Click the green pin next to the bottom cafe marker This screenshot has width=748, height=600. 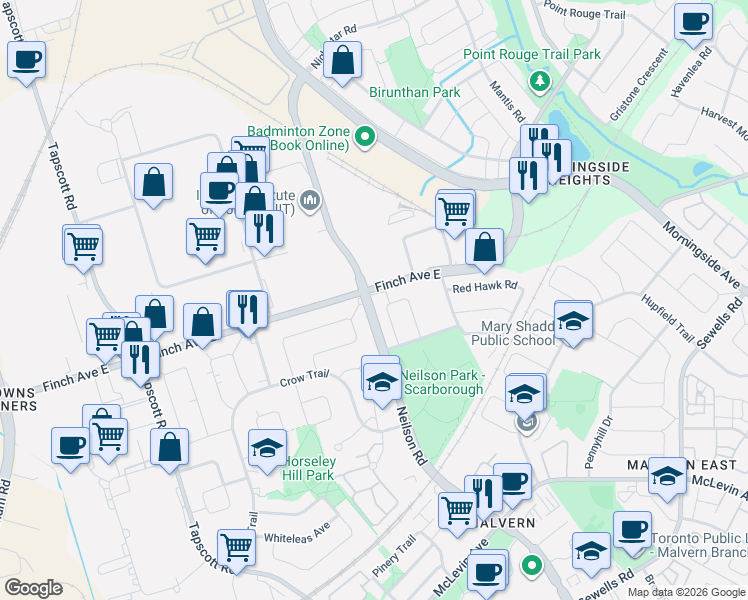532,566
